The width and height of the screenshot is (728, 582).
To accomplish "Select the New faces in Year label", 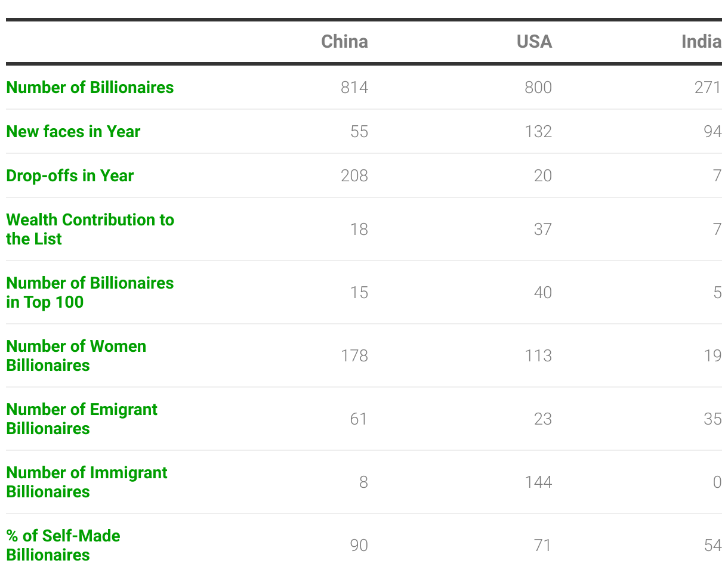I will coord(73,131).
